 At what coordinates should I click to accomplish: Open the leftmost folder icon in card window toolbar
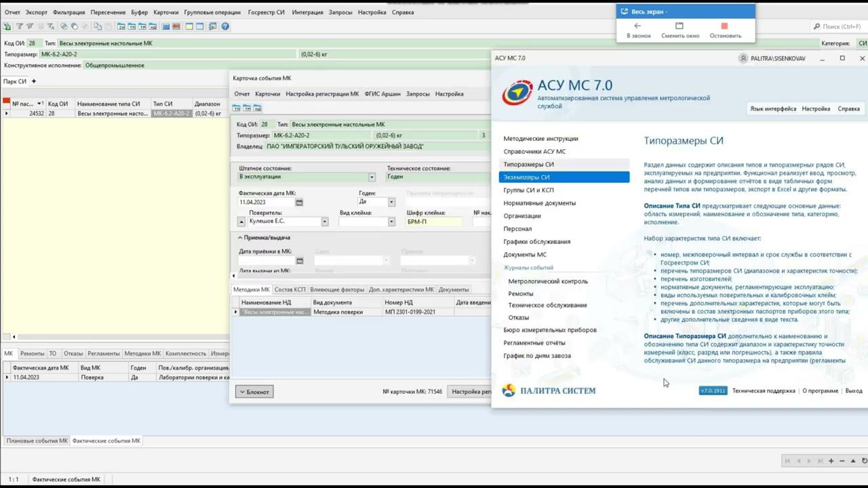click(237, 108)
